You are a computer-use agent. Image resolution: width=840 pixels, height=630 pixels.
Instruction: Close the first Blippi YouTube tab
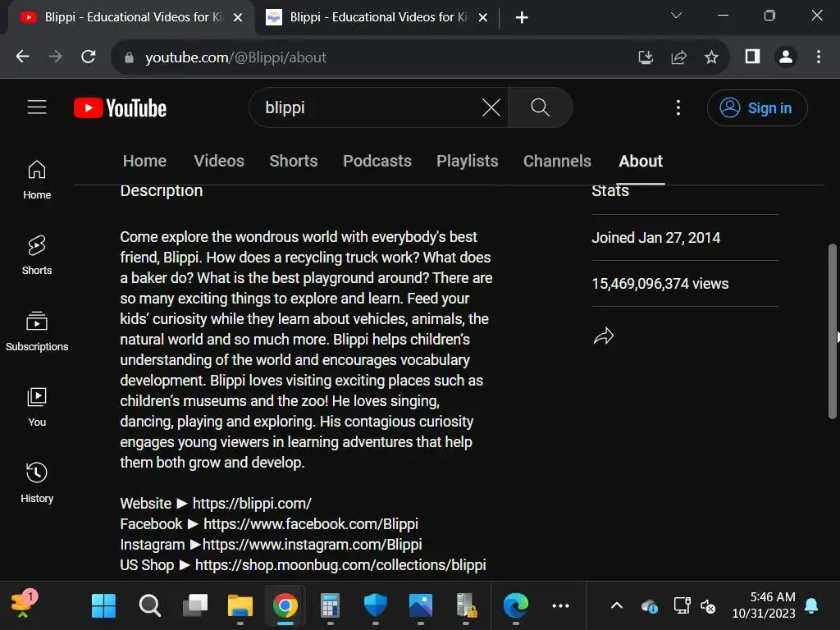[238, 18]
